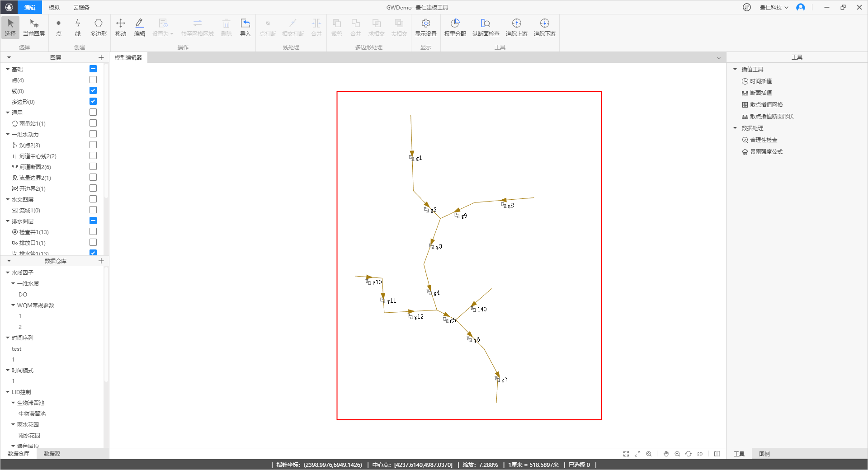868x470 pixels.
Task: Open the 合理性检查 tool
Action: pyautogui.click(x=763, y=140)
